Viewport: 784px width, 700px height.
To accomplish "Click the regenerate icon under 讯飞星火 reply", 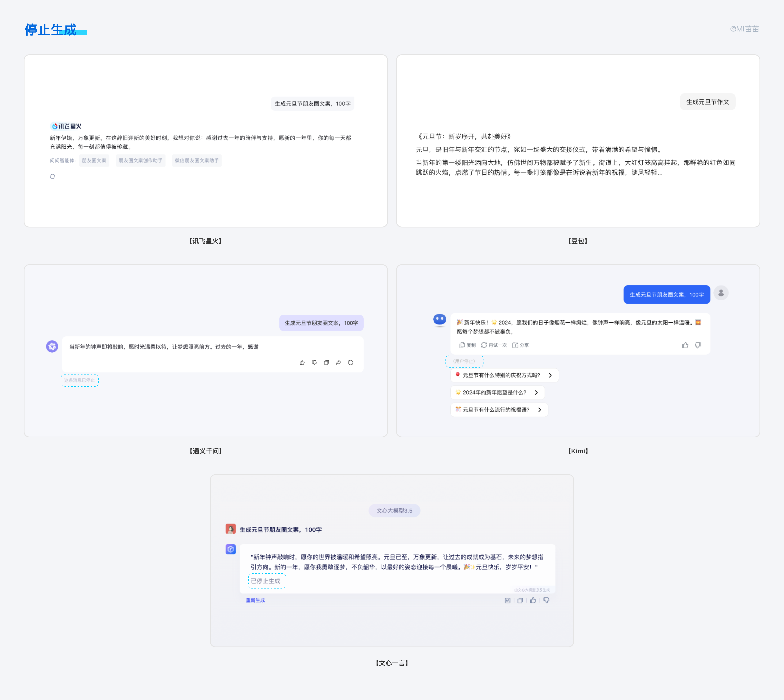I will click(53, 177).
